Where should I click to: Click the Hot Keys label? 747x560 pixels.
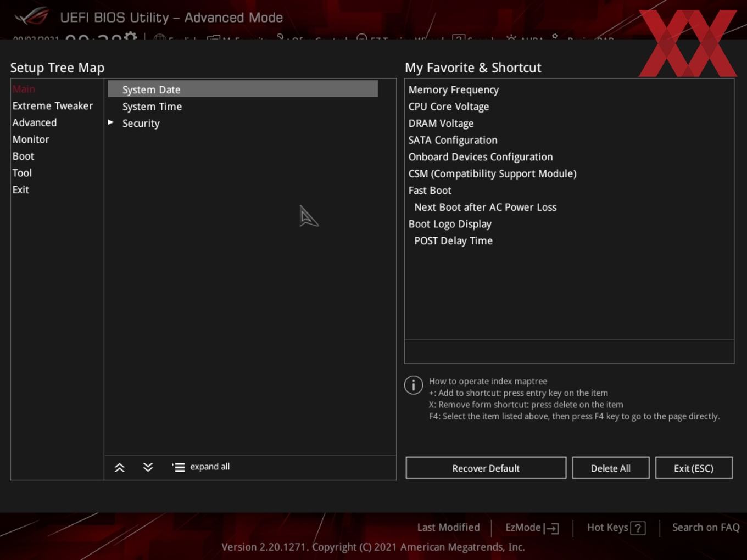click(x=607, y=528)
